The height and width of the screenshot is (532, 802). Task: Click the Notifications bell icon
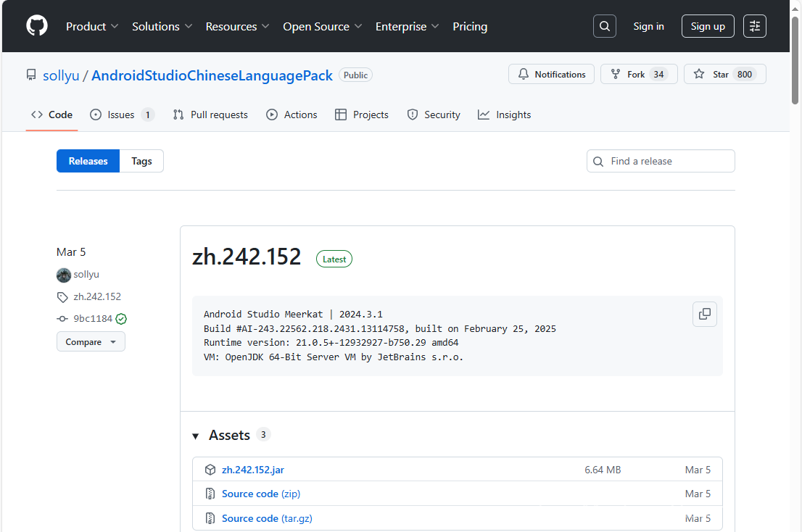pyautogui.click(x=524, y=74)
